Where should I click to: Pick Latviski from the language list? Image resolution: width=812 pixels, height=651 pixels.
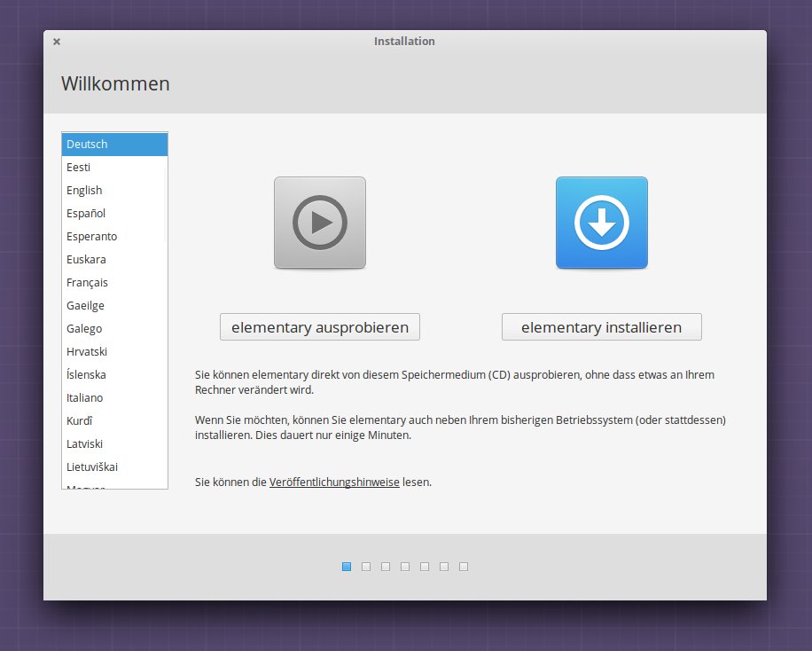pos(114,444)
